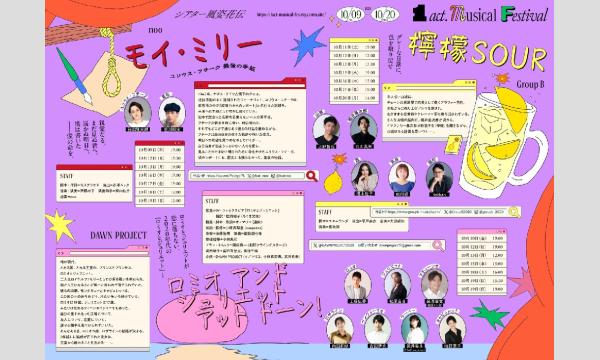Click the yellow 檸檬SOUR title

(x=478, y=52)
